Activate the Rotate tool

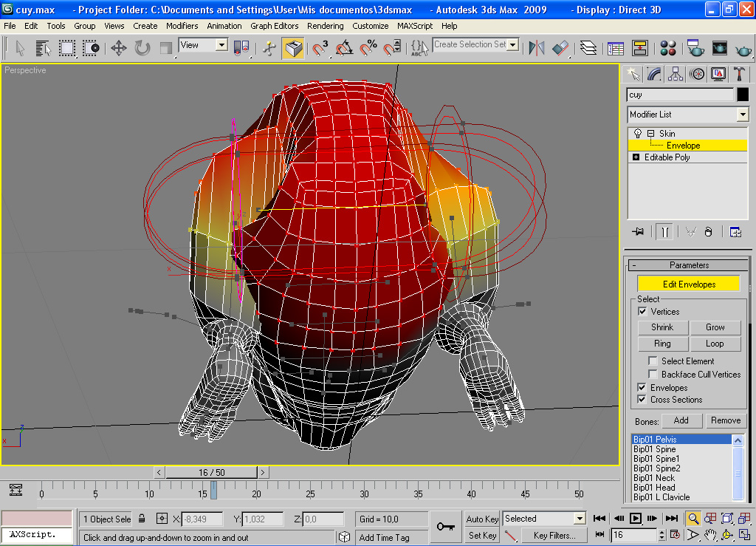coord(142,48)
